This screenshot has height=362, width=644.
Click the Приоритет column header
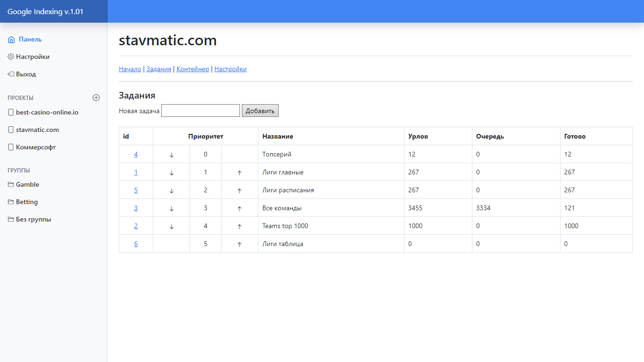[x=206, y=136]
